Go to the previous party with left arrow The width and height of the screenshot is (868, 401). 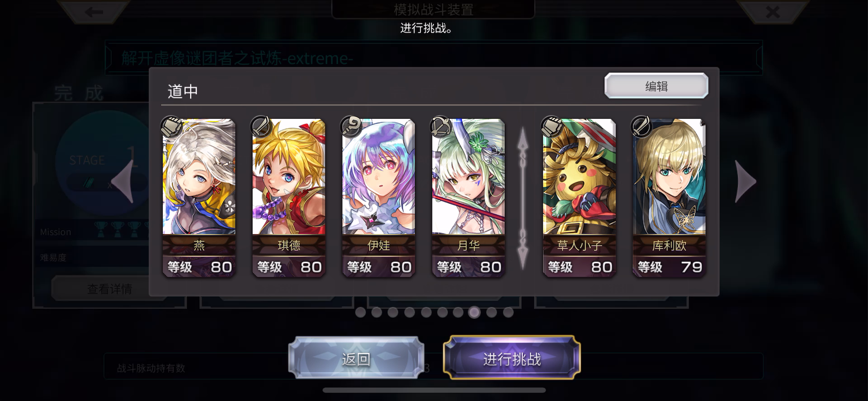click(x=123, y=182)
